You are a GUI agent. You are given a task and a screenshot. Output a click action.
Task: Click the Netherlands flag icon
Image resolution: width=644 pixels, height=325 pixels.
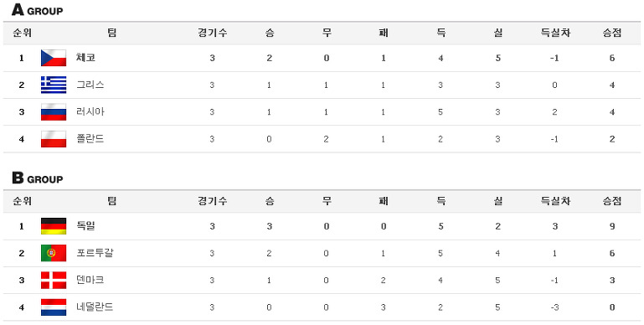click(54, 307)
